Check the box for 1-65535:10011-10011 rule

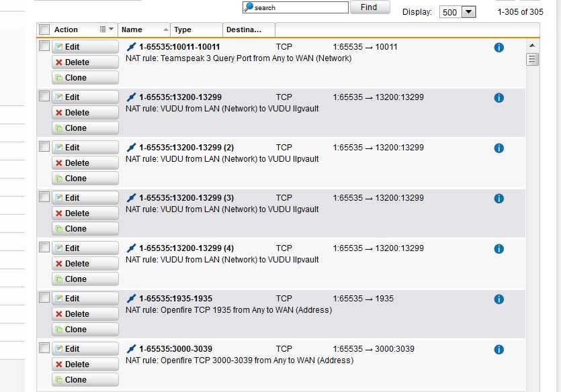[x=44, y=46]
